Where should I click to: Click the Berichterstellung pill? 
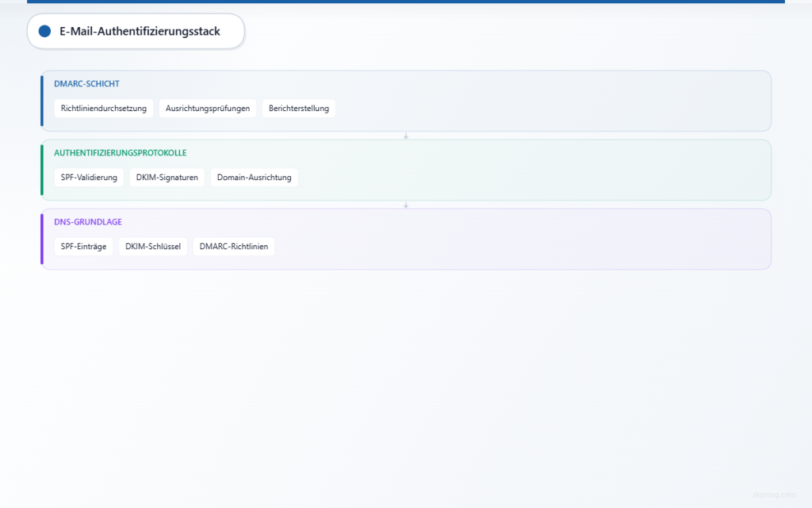(x=298, y=108)
